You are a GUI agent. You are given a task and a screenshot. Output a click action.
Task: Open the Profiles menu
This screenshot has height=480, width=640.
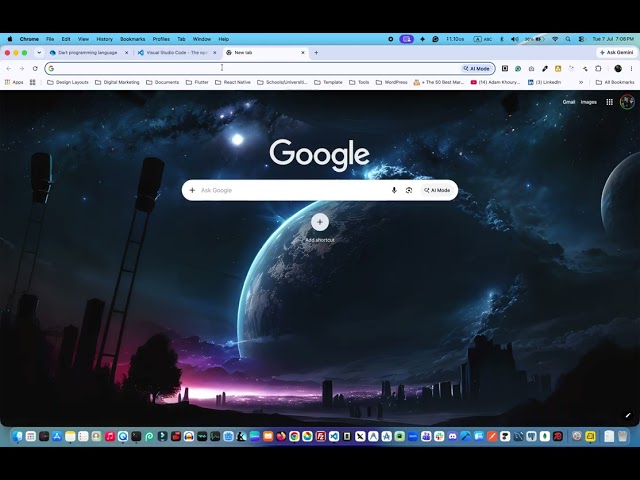(161, 39)
